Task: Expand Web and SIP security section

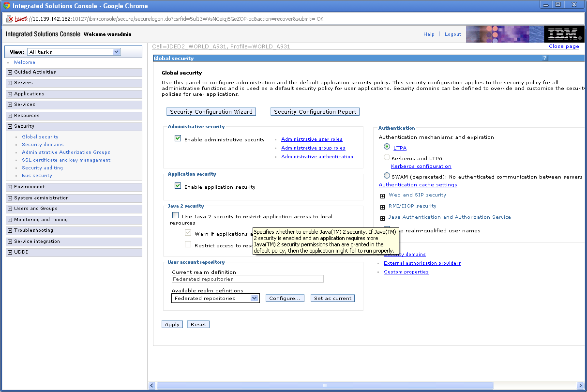Action: (x=382, y=196)
